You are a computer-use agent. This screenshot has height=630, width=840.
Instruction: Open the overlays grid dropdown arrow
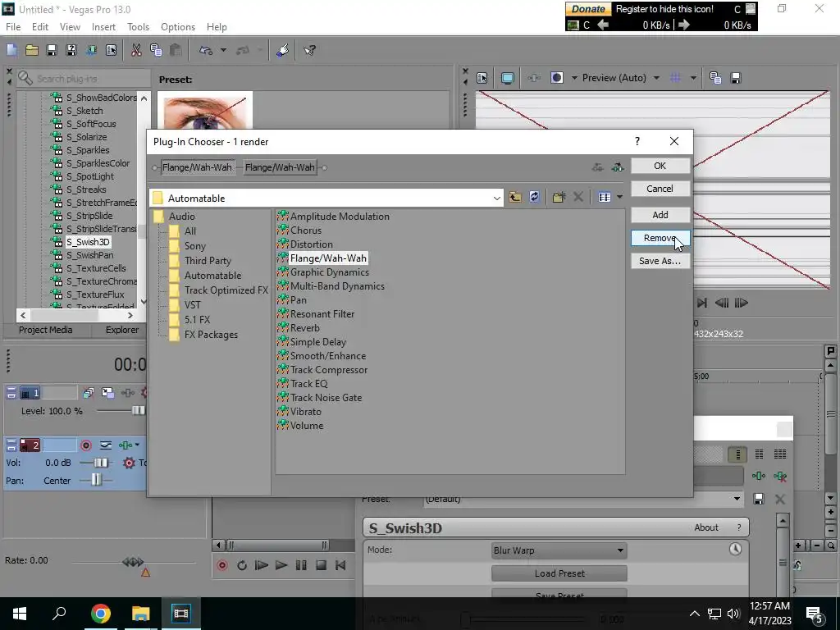point(693,78)
